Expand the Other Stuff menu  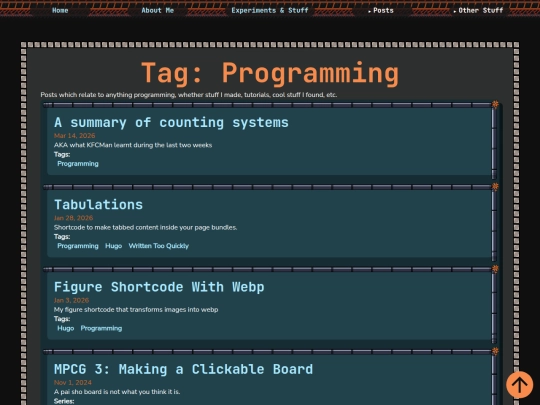point(478,10)
